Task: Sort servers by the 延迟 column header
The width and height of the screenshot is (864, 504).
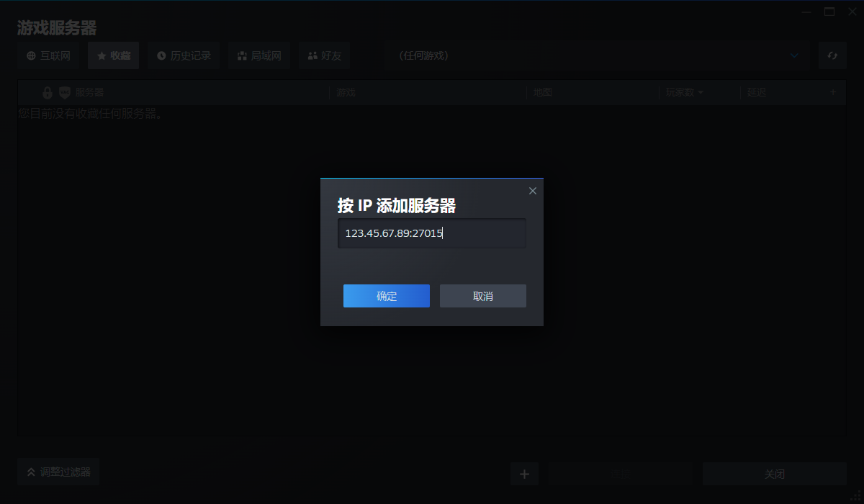Action: (756, 92)
